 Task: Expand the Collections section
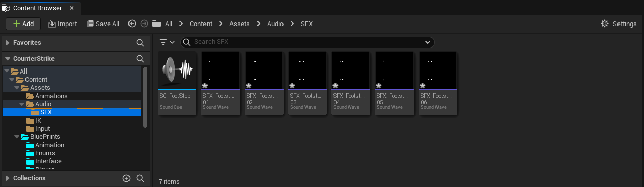coord(8,178)
